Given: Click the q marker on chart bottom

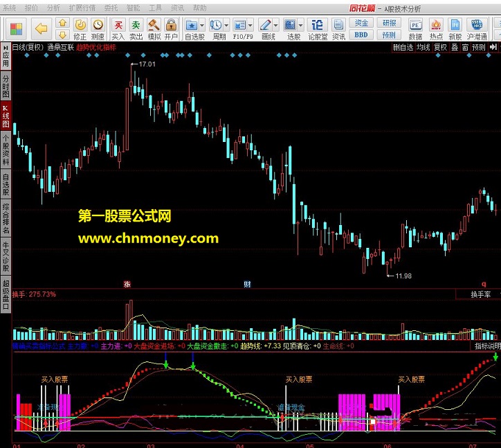Looking at the screenshot, I should tap(484, 284).
